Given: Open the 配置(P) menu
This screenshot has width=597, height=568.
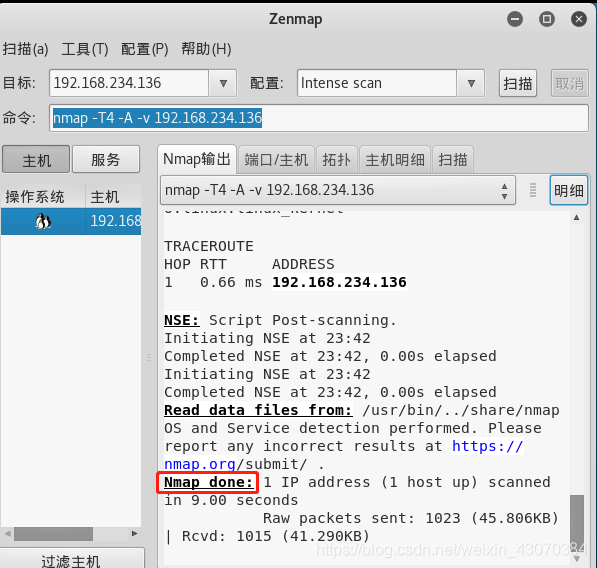Looking at the screenshot, I should click(145, 49).
